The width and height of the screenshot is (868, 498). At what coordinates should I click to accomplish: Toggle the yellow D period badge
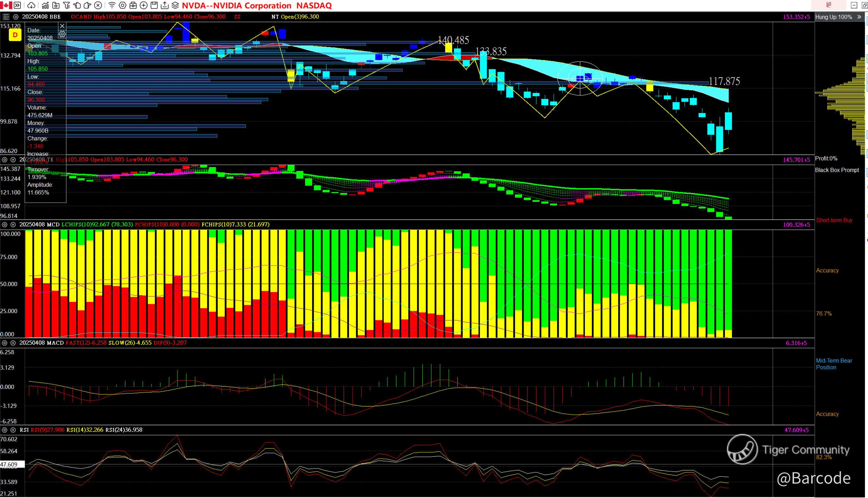point(15,35)
